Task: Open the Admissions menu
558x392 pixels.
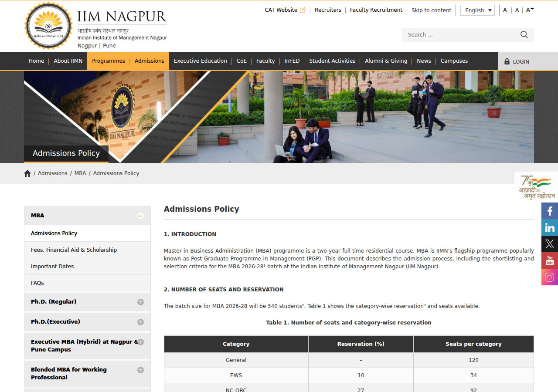Action: click(x=150, y=61)
